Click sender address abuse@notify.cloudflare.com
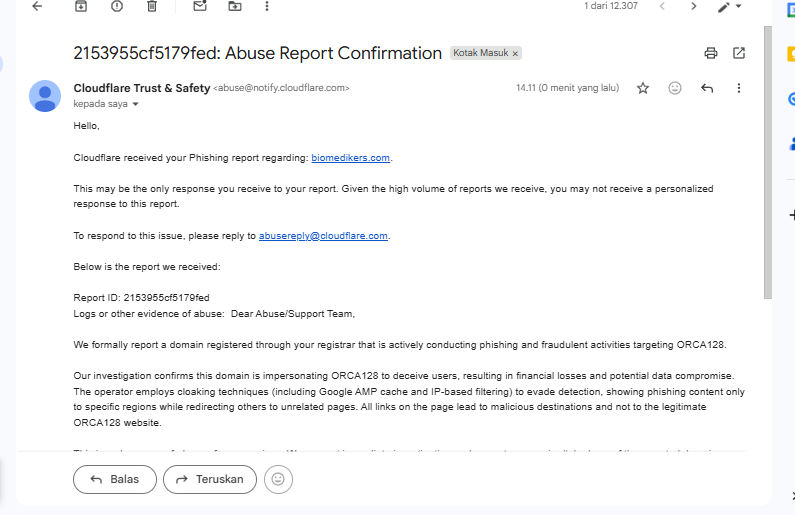Viewport: 795px width, 515px height. [x=281, y=88]
